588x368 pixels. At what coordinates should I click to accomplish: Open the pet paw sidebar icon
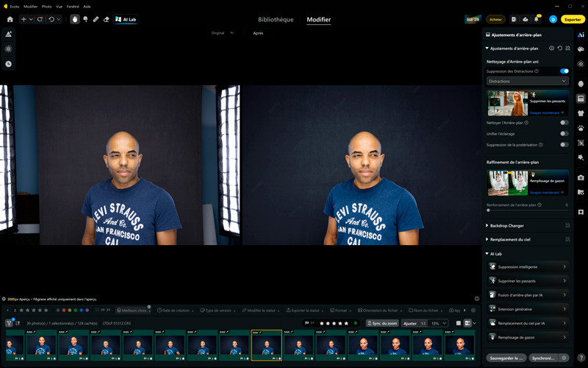581,128
